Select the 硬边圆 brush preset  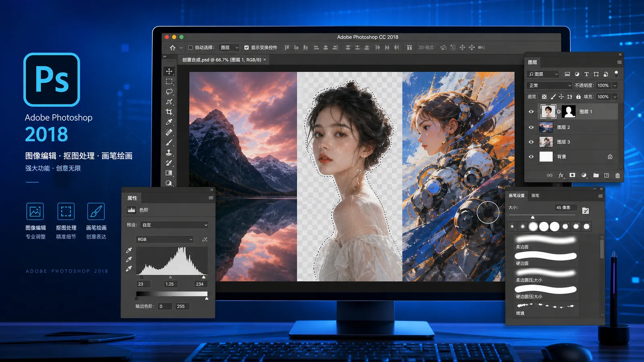(x=546, y=259)
